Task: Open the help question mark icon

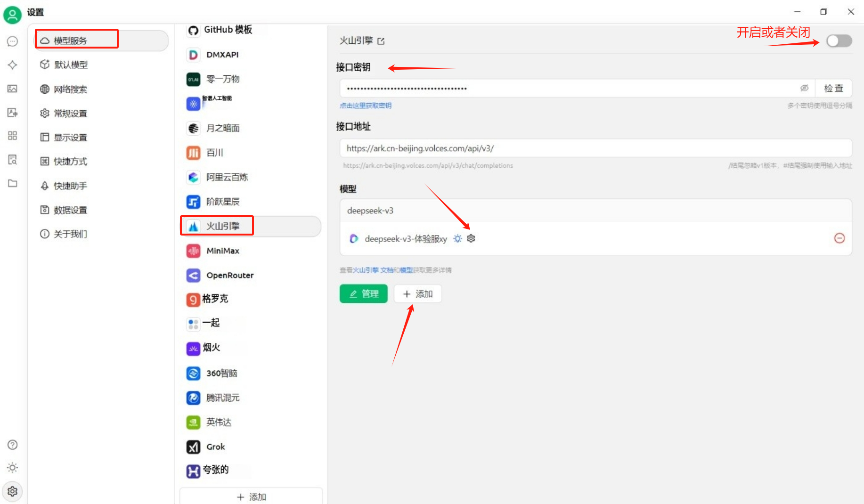Action: tap(12, 445)
